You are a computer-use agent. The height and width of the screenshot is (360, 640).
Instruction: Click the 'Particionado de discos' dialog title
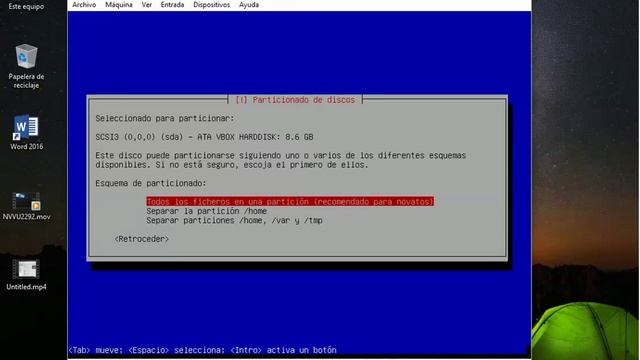coord(296,100)
